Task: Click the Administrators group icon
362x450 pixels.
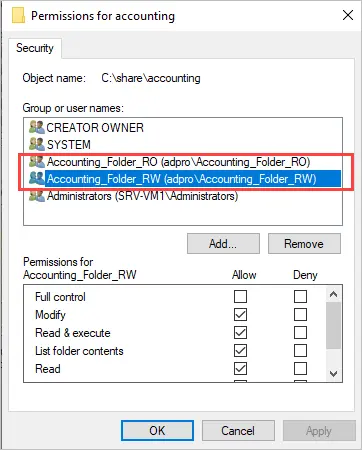Action: (37, 196)
